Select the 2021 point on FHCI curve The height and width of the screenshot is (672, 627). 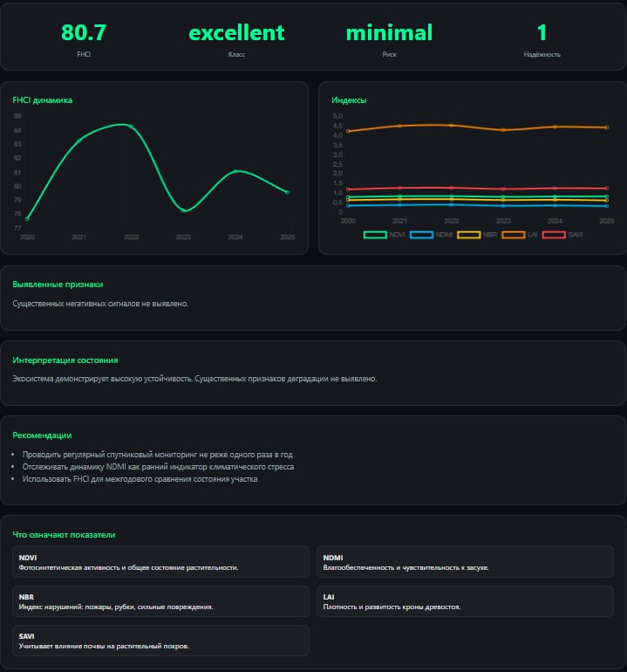79,141
